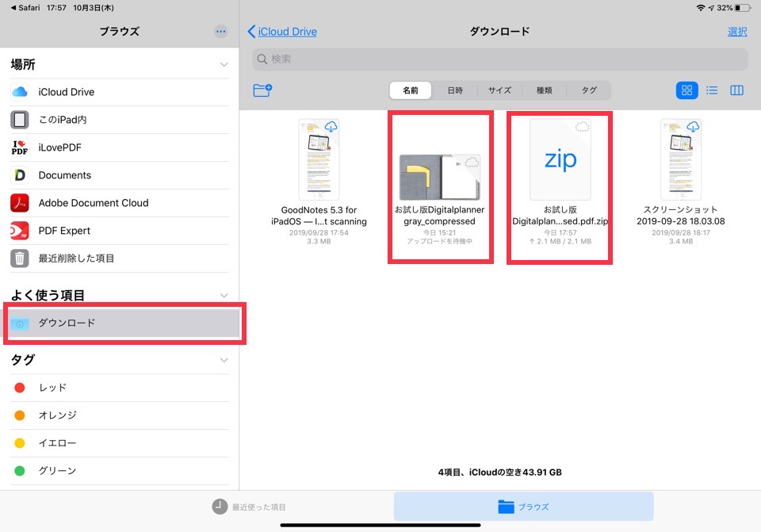
Task: Open the sidebar ellipsis more-options button
Action: click(x=221, y=32)
